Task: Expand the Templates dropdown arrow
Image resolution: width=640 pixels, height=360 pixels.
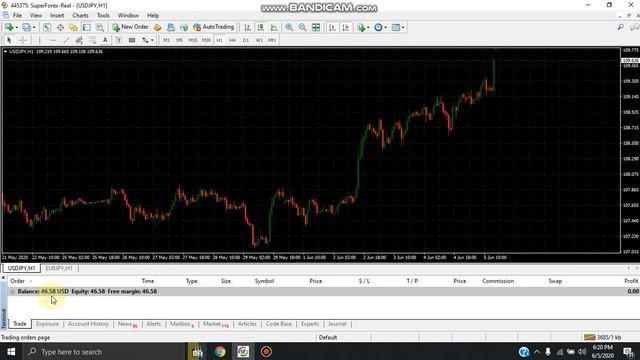Action: tap(403, 28)
